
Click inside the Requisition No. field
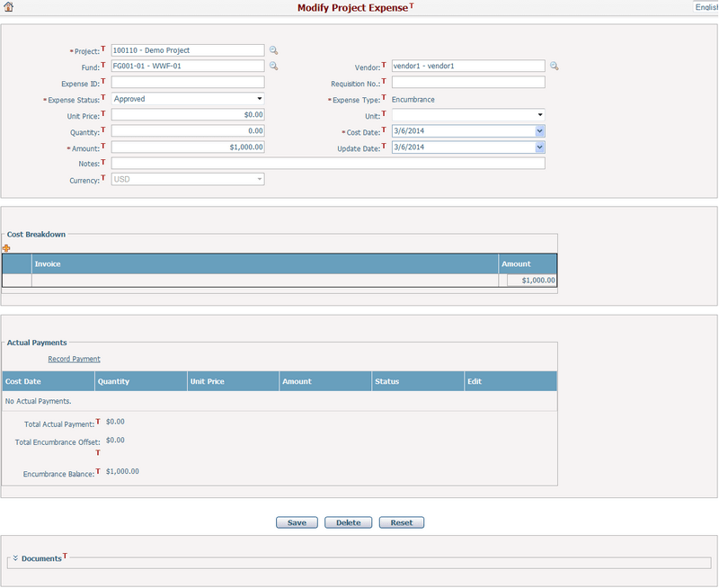coord(467,82)
